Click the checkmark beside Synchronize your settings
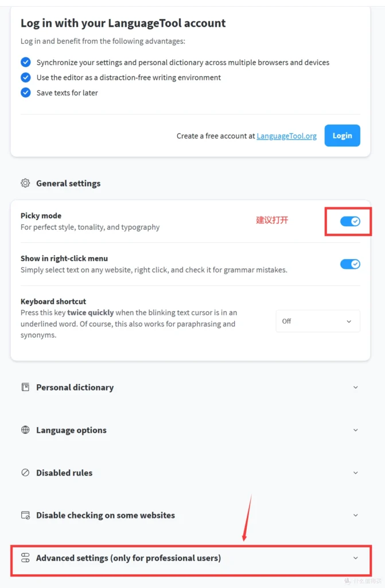The width and height of the screenshot is (385, 588). 26,62
